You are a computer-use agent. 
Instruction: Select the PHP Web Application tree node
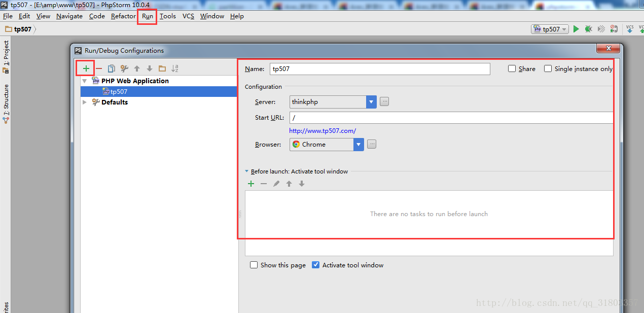click(x=135, y=81)
